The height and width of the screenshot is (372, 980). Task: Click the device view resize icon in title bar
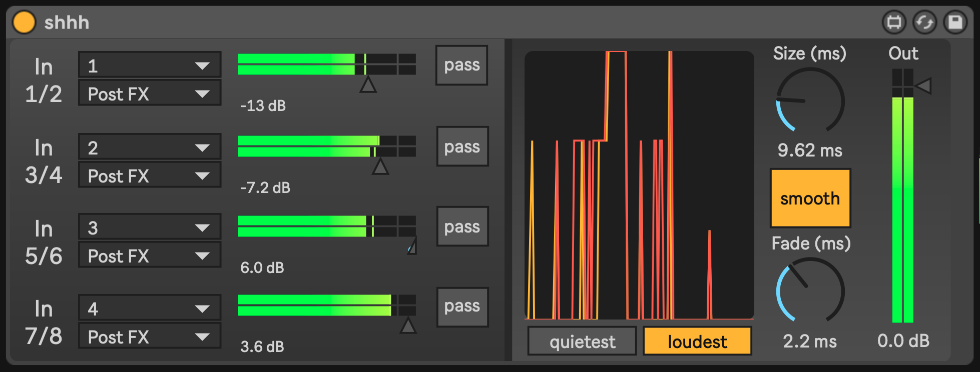pos(894,22)
